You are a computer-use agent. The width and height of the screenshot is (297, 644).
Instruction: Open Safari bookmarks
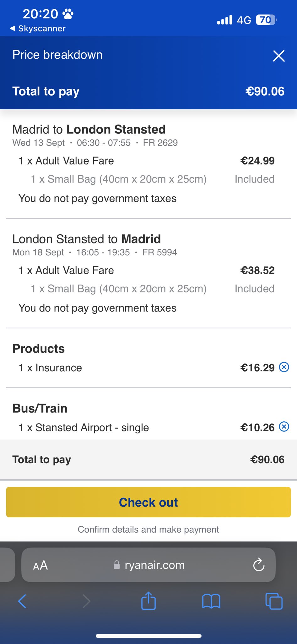pos(211,601)
